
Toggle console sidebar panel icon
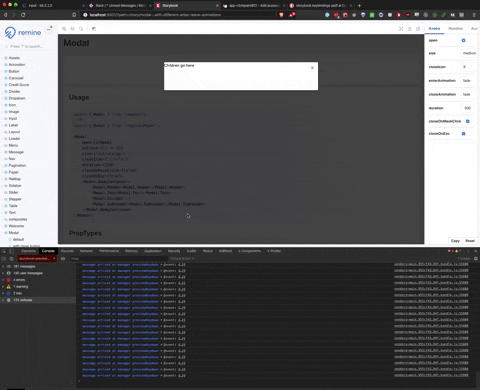click(4, 259)
